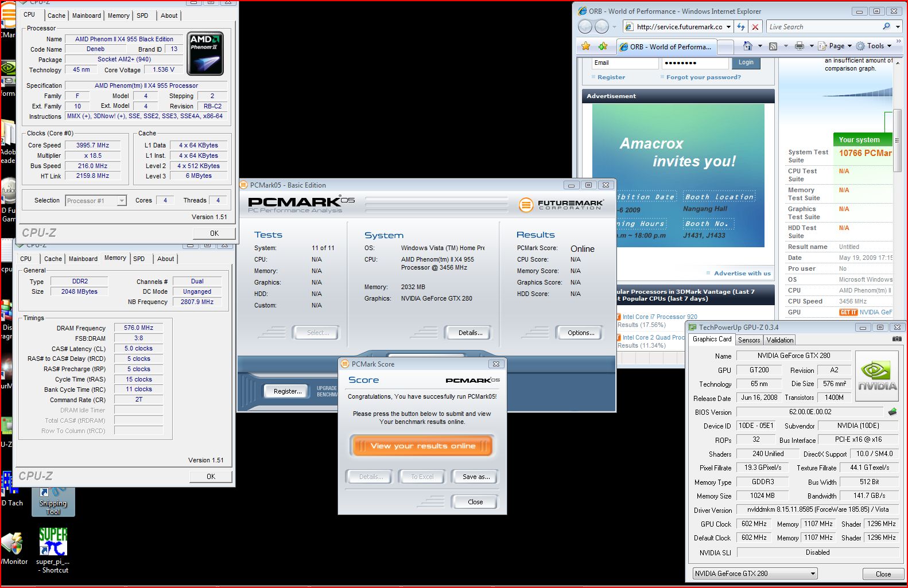This screenshot has width=908, height=588.
Task: Expand the address bar URL dropdown
Action: click(728, 27)
